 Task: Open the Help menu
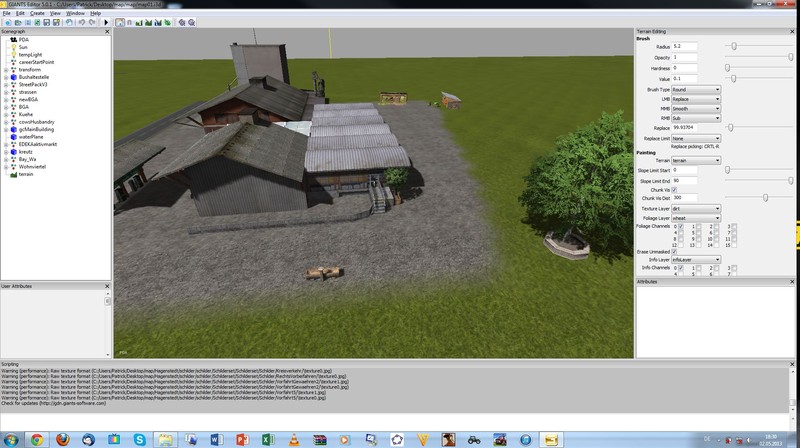tap(95, 13)
